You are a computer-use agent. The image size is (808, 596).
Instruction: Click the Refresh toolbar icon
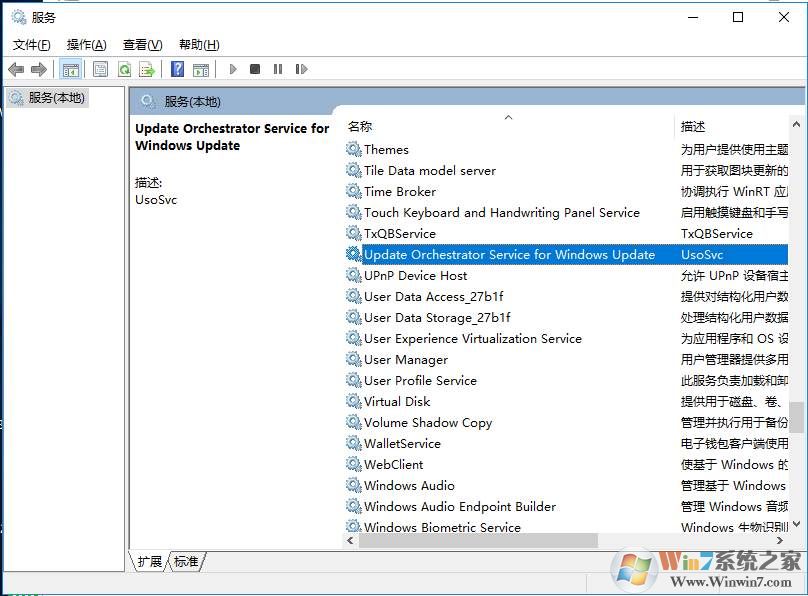(x=124, y=69)
